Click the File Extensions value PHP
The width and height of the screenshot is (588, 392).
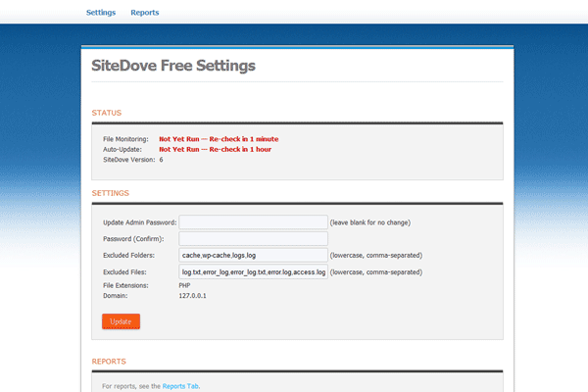(184, 285)
